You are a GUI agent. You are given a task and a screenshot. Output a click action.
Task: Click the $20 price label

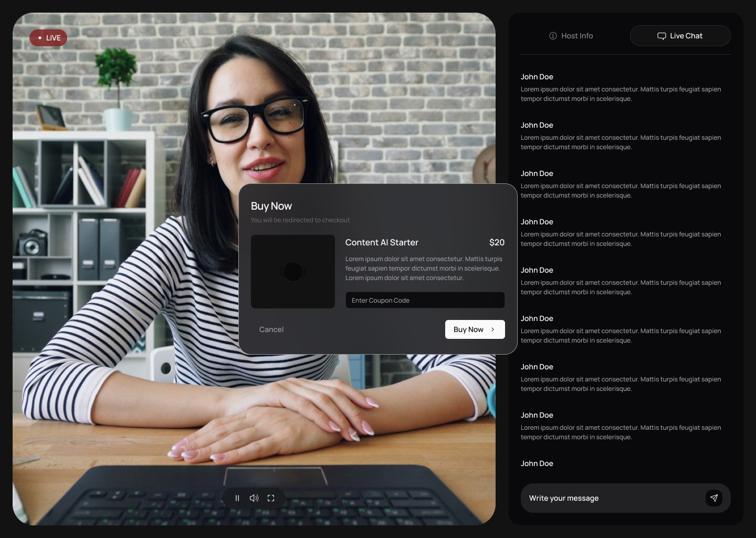coord(497,242)
